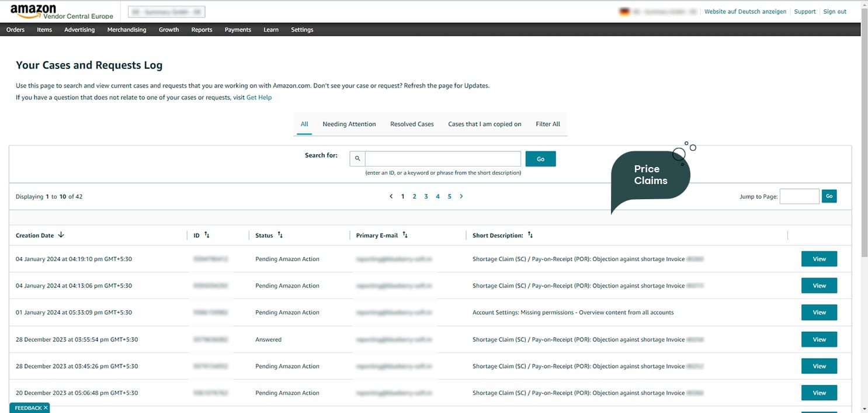Go to next page chevron

coord(461,197)
